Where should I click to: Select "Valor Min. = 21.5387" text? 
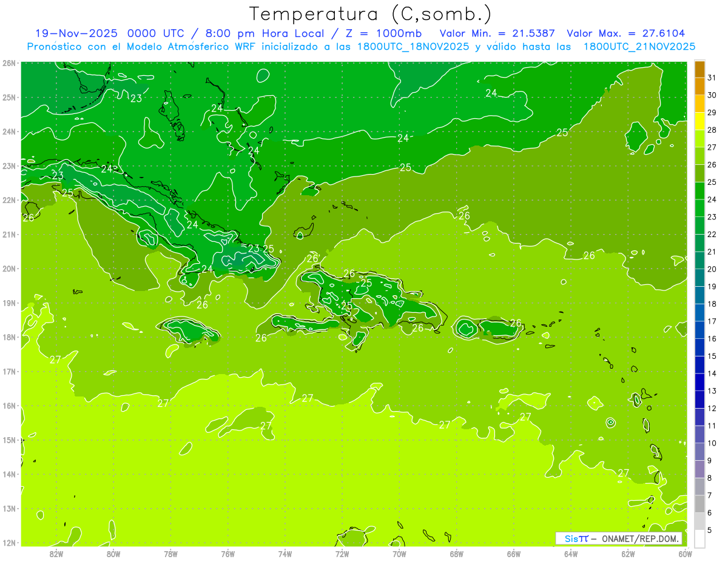pyautogui.click(x=497, y=33)
